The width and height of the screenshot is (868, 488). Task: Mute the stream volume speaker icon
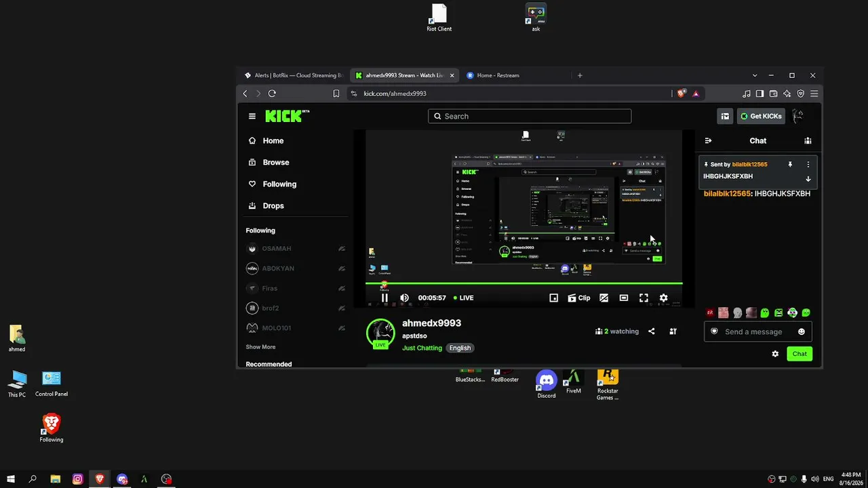[405, 298]
